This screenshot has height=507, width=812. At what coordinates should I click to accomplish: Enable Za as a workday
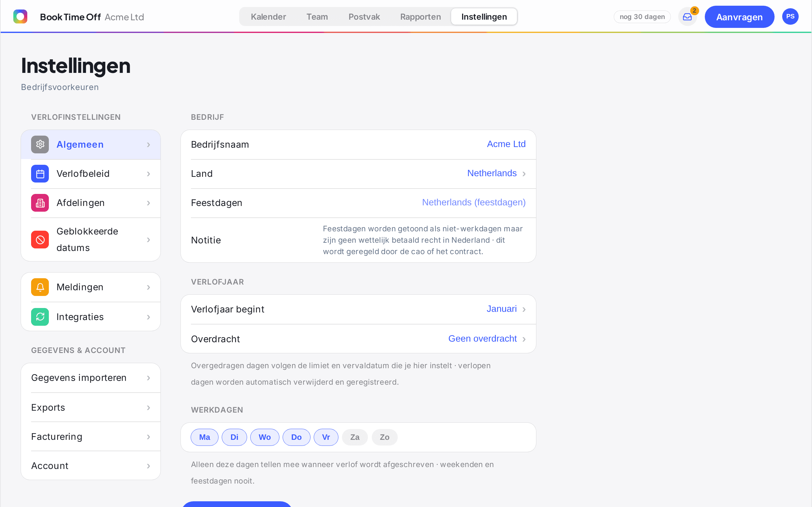[x=355, y=437]
